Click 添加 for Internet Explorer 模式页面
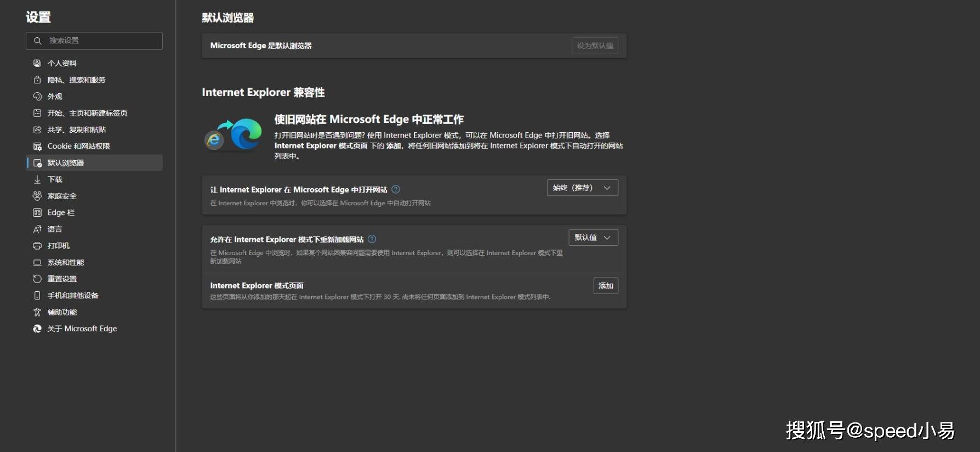This screenshot has height=452, width=980. pyautogui.click(x=606, y=286)
